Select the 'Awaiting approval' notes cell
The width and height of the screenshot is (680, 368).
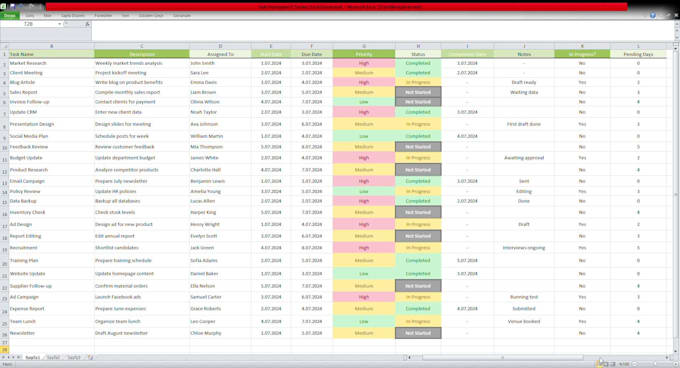524,158
